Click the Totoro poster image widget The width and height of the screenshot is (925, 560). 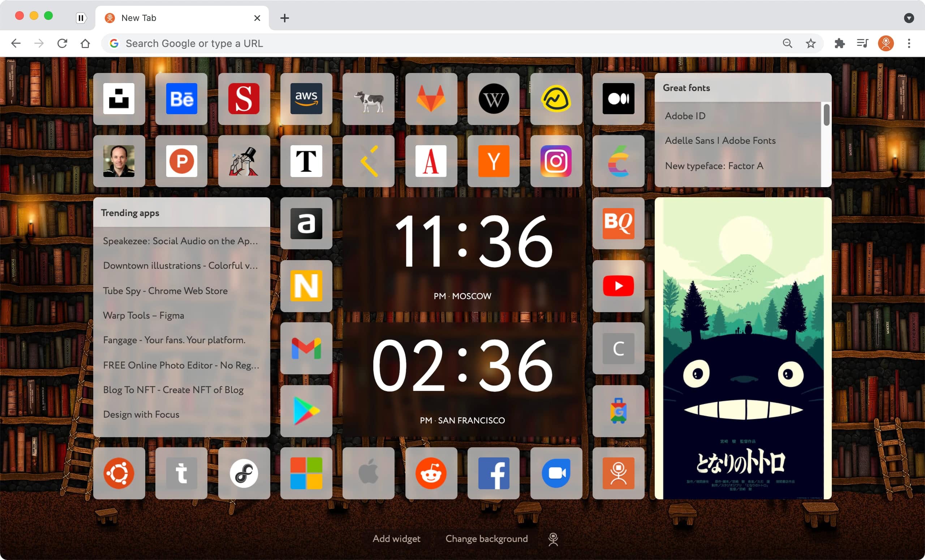coord(743,348)
